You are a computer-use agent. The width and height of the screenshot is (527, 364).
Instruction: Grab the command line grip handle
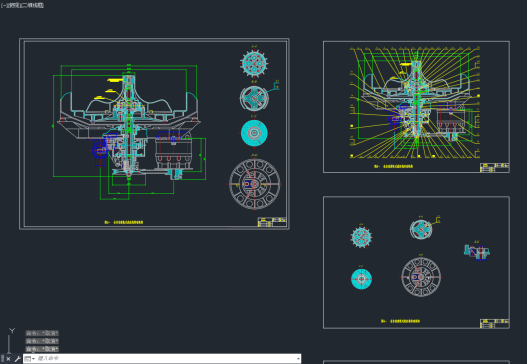[x=2, y=359]
